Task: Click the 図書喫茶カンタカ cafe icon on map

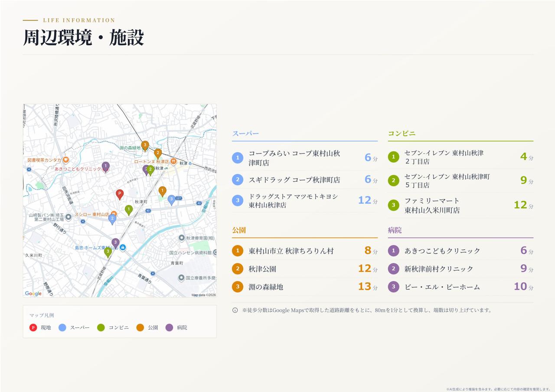Action: pyautogui.click(x=65, y=160)
